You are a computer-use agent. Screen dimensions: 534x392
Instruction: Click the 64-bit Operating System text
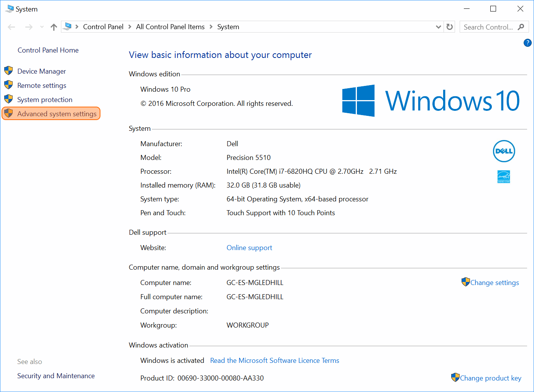click(297, 199)
